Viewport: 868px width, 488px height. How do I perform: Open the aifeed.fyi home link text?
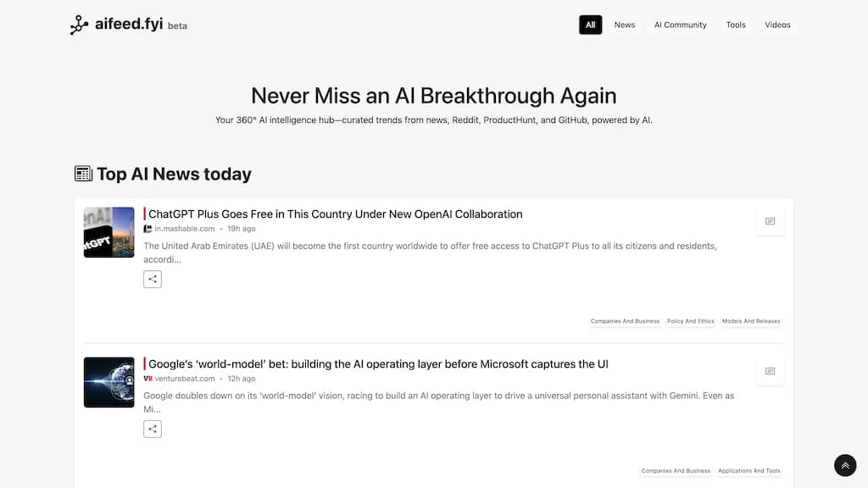tap(129, 24)
